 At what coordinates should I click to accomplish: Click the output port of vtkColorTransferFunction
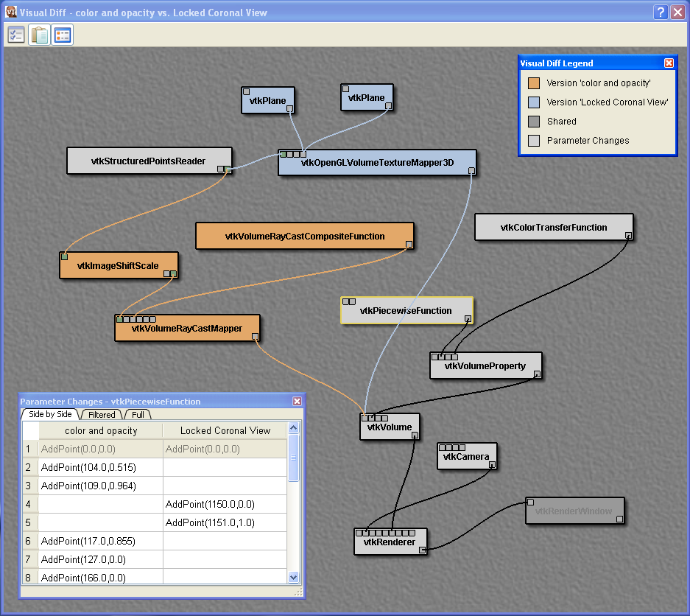pos(628,236)
